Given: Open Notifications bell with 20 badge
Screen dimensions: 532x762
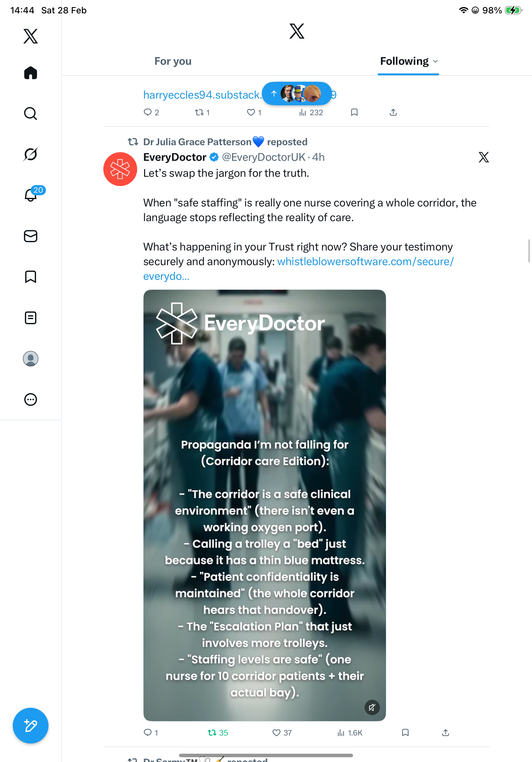Looking at the screenshot, I should 31,195.
